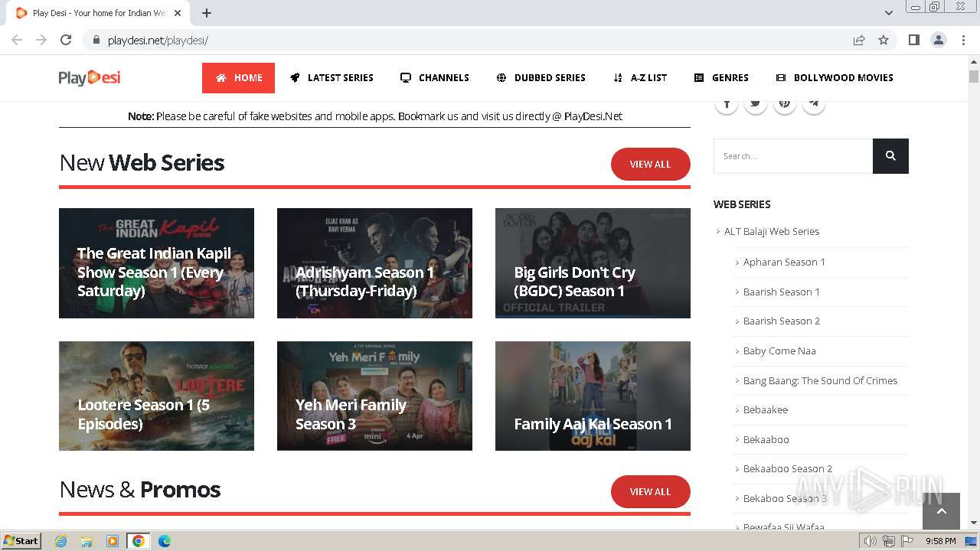The image size is (980, 551).
Task: Open LATEST SERIES menu
Action: point(332,78)
